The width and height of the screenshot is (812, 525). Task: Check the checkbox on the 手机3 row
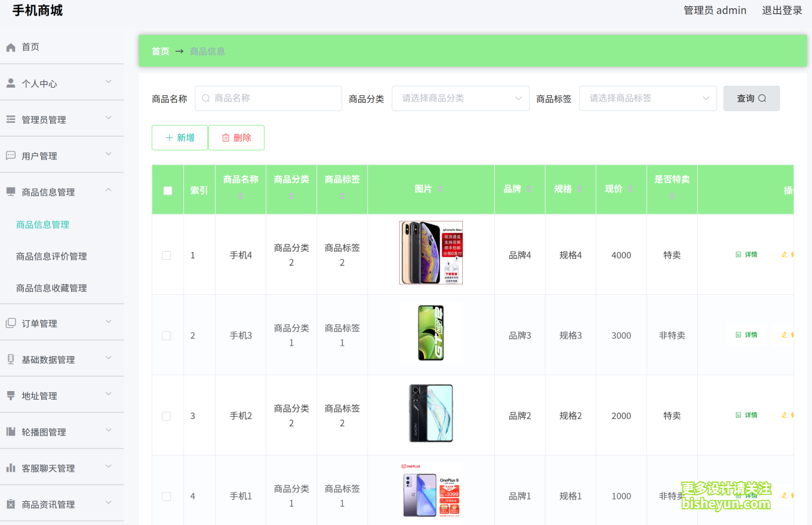tap(167, 335)
